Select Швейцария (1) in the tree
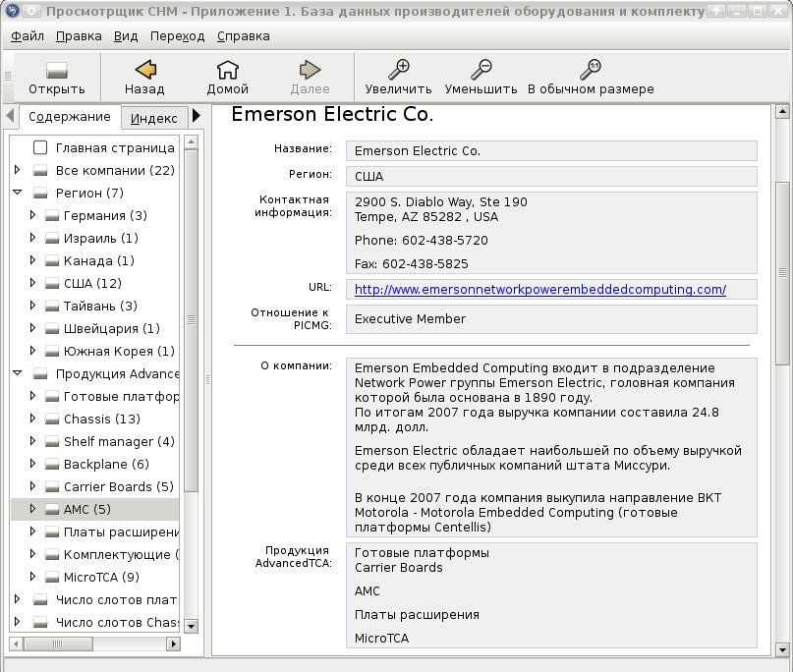 pyautogui.click(x=111, y=329)
